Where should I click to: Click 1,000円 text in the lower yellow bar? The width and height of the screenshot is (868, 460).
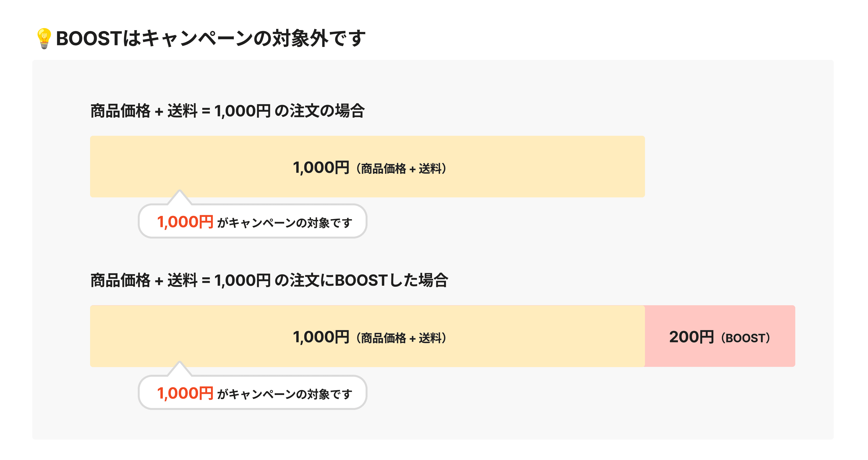click(321, 337)
